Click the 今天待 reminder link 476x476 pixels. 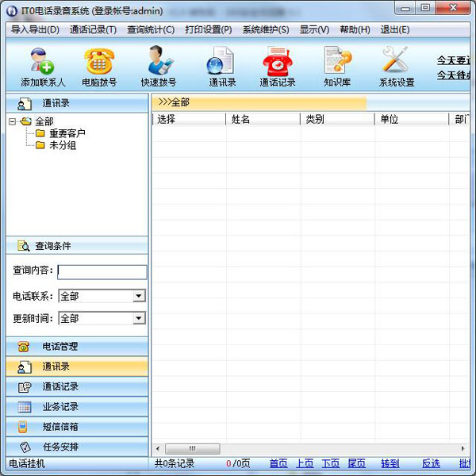(454, 75)
